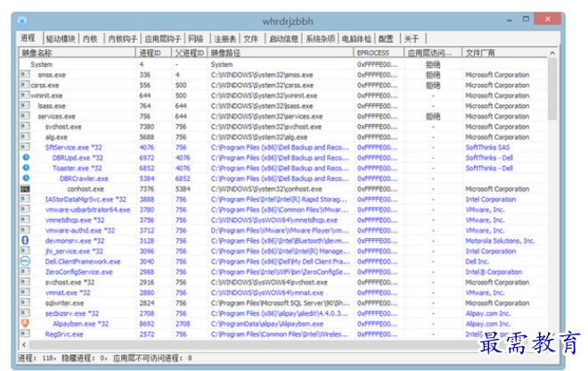Click the vendor cell Motorola Solutions, Inc.

click(500, 241)
